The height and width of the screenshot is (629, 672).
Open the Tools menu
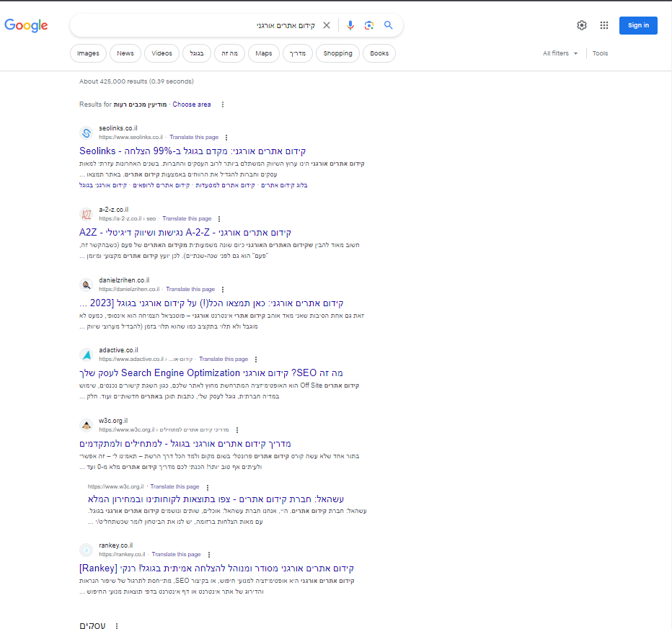[x=600, y=53]
